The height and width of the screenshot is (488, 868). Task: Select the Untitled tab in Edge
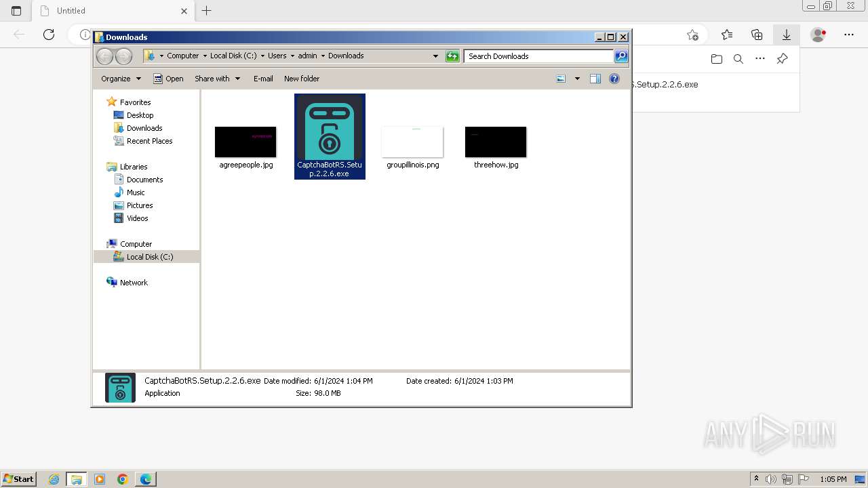(x=114, y=11)
